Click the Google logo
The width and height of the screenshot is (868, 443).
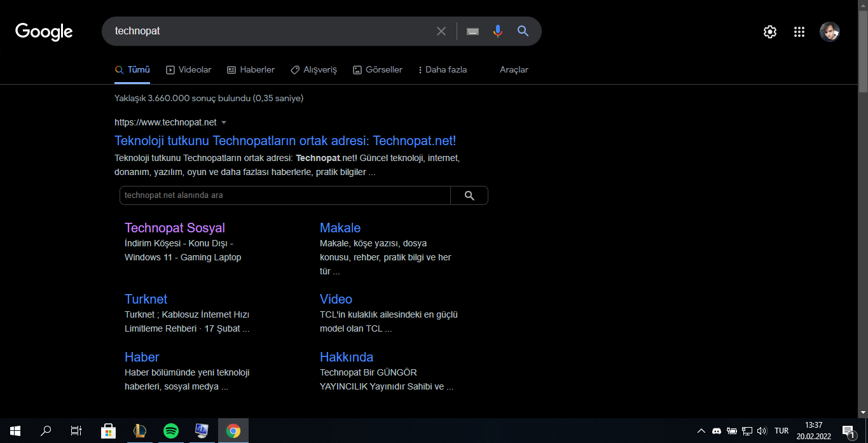click(44, 31)
